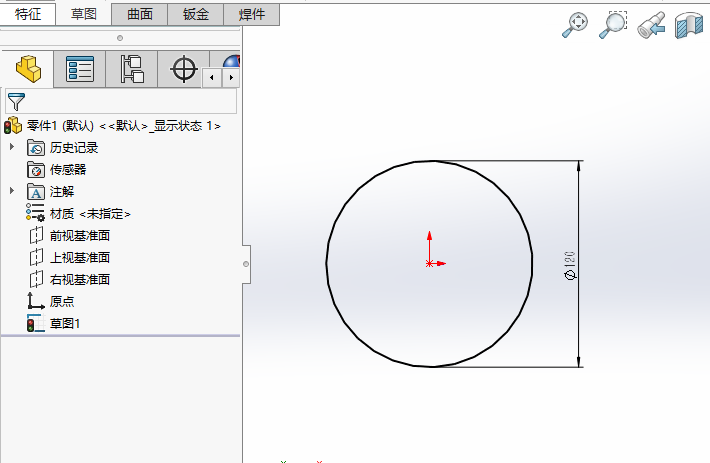Open the 钣金 tab

coord(196,14)
